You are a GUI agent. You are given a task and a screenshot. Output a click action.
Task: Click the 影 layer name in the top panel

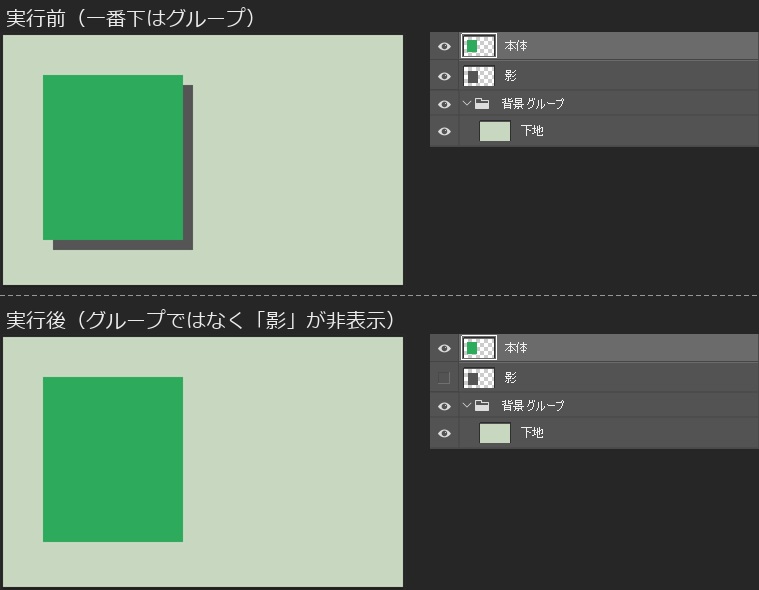tap(510, 76)
